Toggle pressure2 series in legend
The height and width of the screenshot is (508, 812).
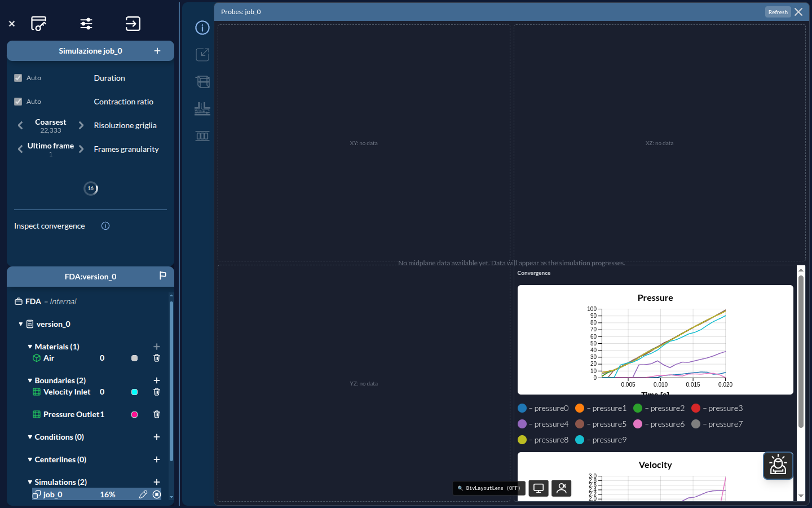659,408
